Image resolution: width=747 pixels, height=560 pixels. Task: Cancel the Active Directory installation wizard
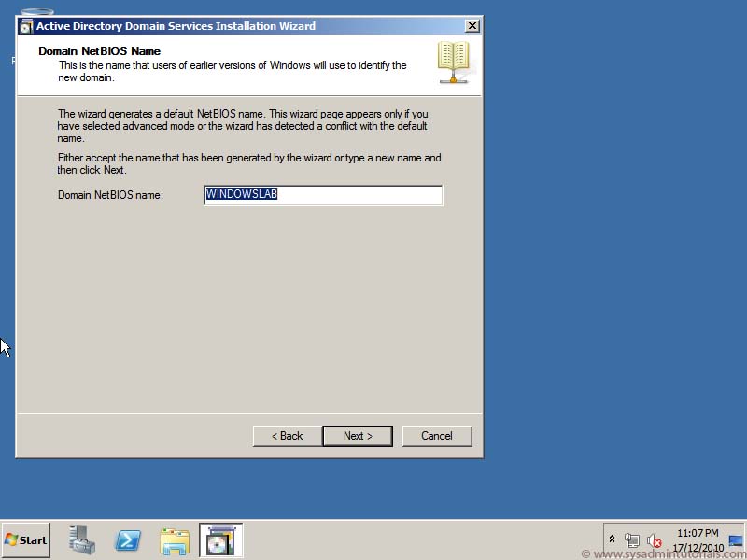437,436
